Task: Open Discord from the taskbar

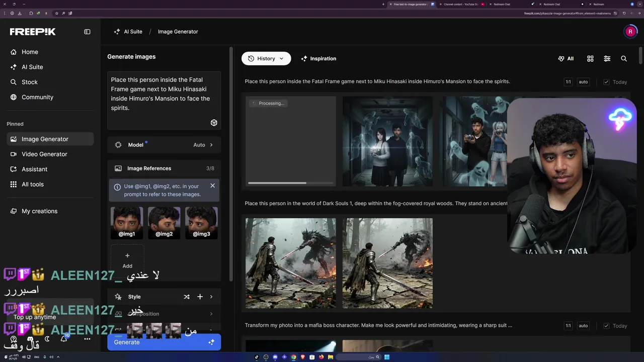Action: pyautogui.click(x=275, y=357)
